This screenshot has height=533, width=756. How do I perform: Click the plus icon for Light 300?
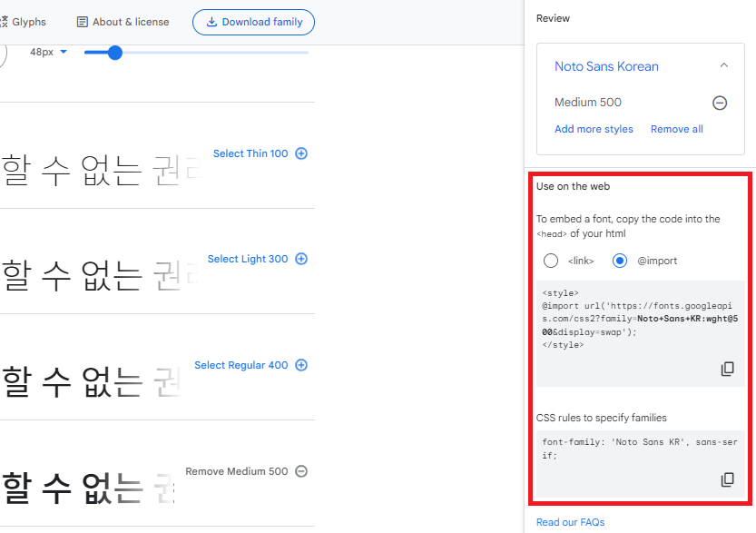tap(301, 259)
